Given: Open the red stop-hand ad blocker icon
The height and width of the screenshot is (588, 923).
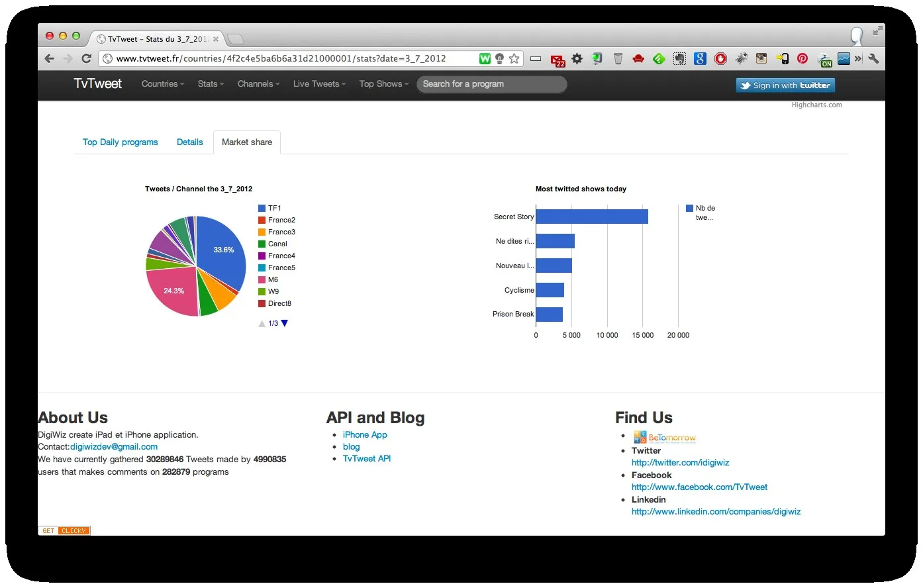Looking at the screenshot, I should [x=720, y=58].
